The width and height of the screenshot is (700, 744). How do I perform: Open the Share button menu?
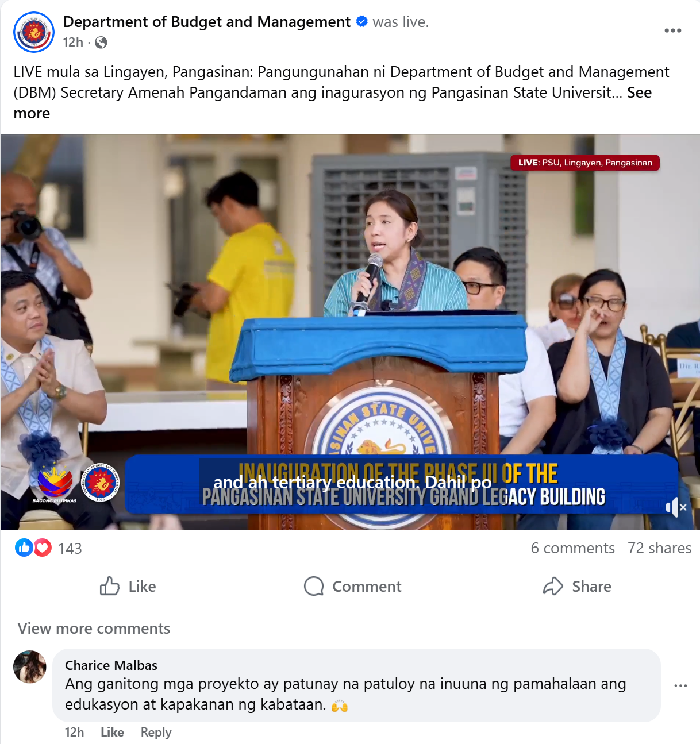(577, 587)
